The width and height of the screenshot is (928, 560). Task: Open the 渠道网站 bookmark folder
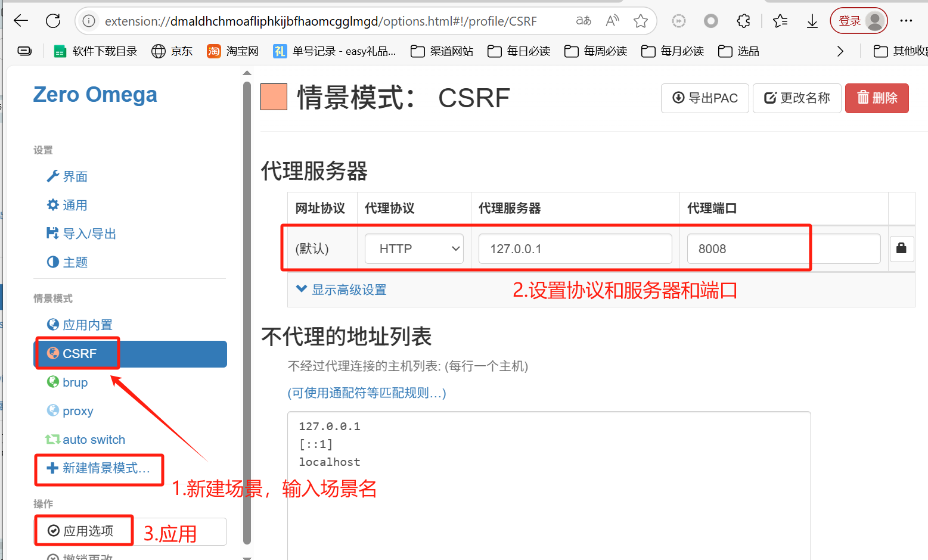tap(442, 51)
